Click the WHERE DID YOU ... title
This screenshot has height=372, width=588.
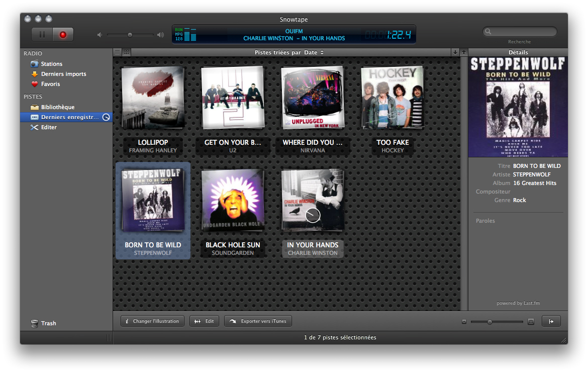[313, 142]
